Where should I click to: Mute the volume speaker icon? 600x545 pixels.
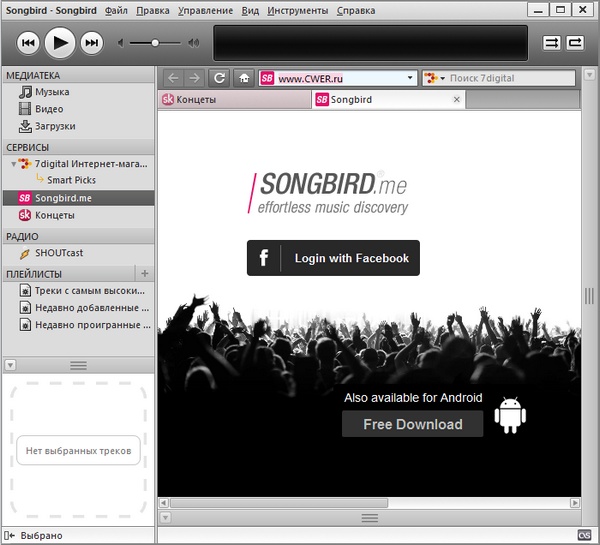tap(121, 43)
